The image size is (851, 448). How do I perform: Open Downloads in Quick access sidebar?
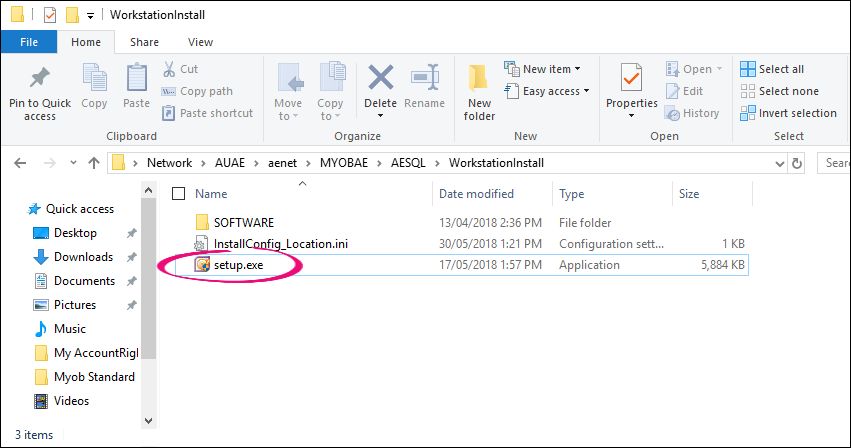(83, 257)
